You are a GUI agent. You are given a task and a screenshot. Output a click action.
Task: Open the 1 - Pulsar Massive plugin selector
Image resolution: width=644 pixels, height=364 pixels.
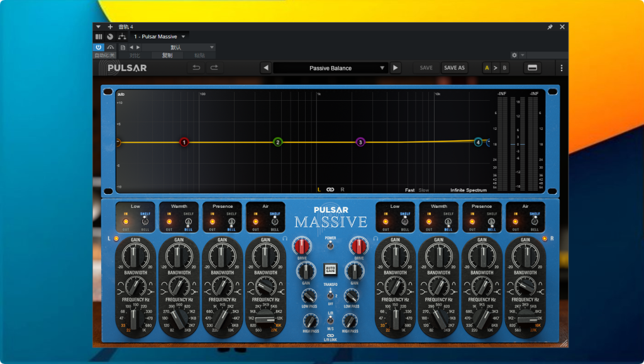pyautogui.click(x=160, y=37)
